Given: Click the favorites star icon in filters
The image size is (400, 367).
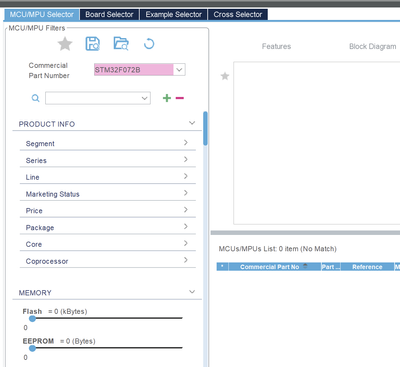Looking at the screenshot, I should pos(65,44).
